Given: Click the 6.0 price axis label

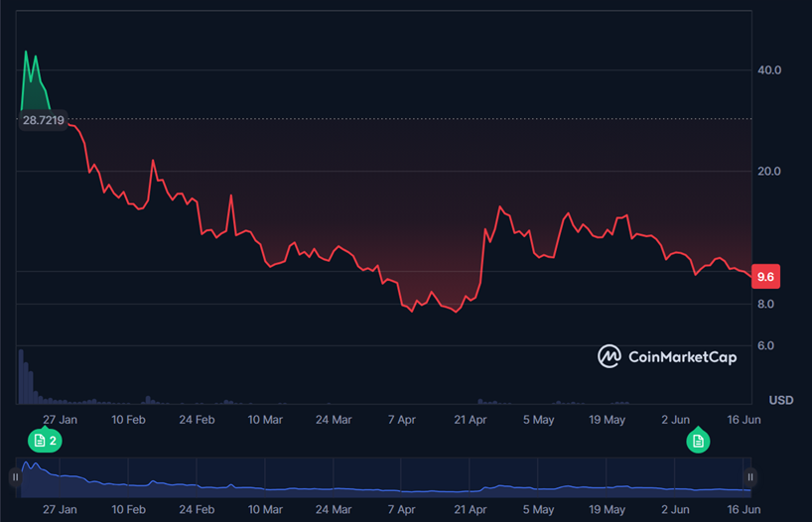Looking at the screenshot, I should point(765,345).
